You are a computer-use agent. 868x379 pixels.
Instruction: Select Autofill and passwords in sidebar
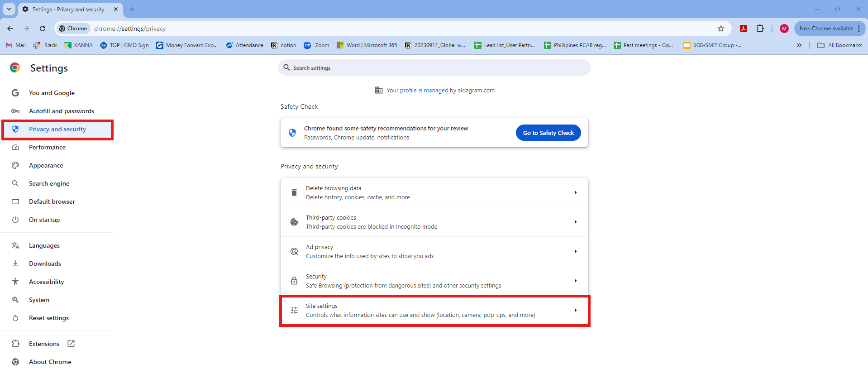[62, 111]
